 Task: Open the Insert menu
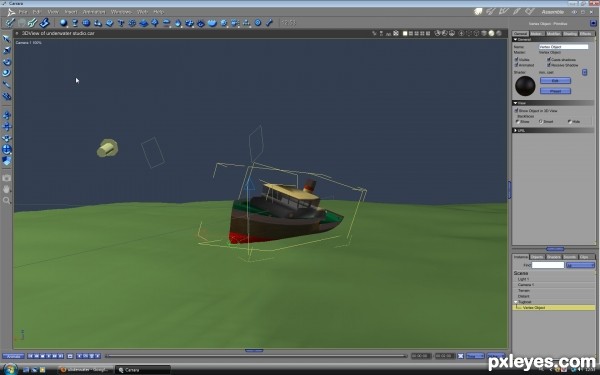coord(70,12)
